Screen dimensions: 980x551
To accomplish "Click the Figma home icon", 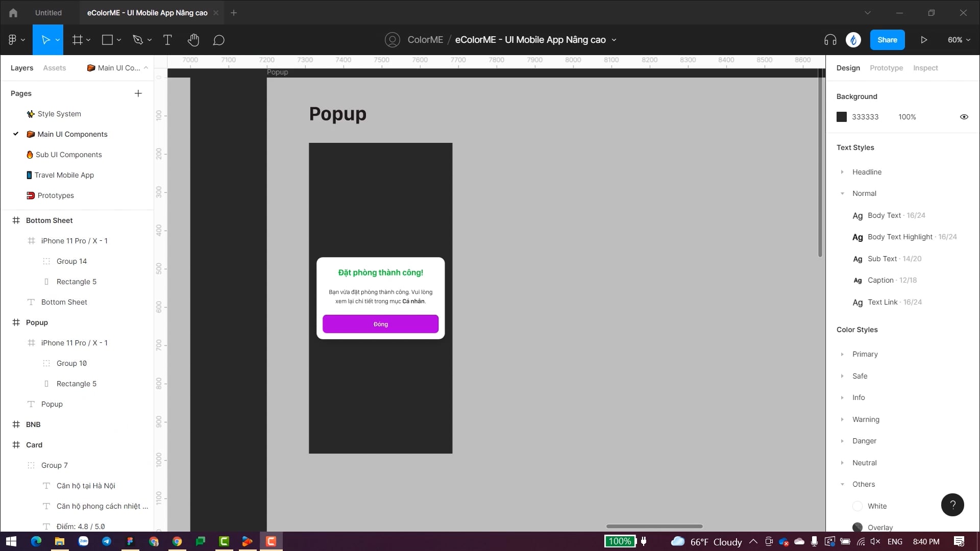I will click(13, 13).
